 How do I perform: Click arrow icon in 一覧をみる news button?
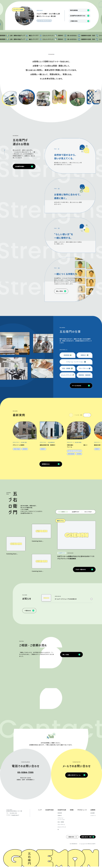click(x=33, y=611)
